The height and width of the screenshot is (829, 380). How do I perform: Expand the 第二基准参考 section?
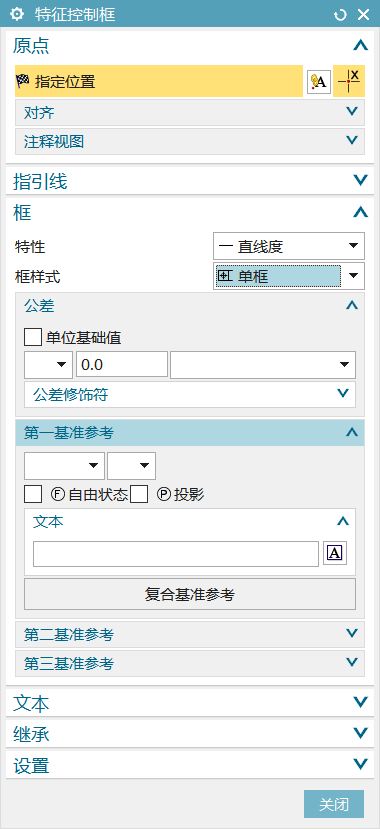tap(190, 634)
